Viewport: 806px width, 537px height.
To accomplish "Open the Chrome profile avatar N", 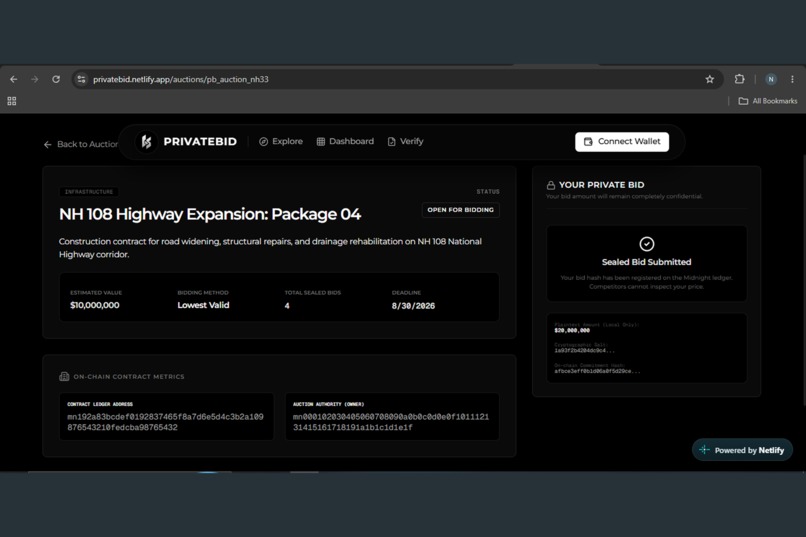I will coord(771,79).
